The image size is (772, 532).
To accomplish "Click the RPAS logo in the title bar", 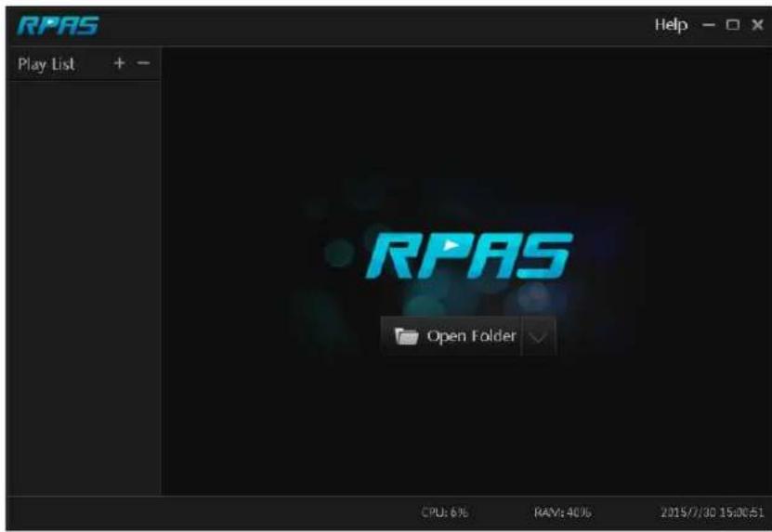I will click(59, 26).
